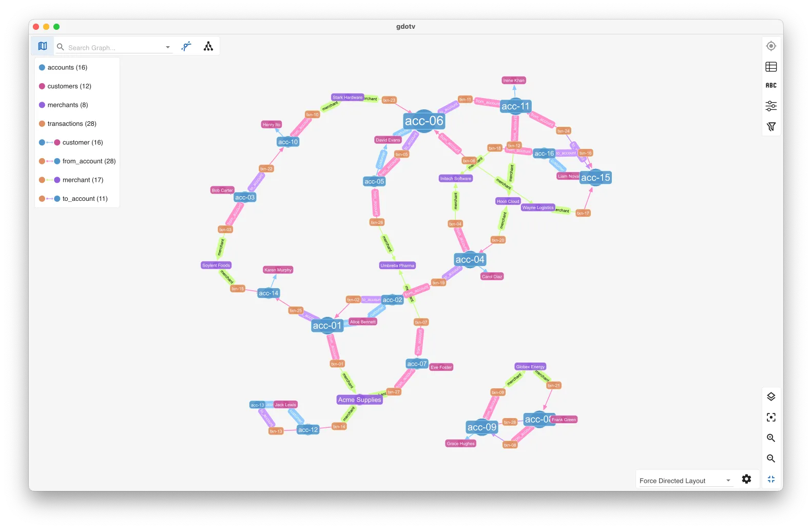Click the locate target icon
Screen dimensions: 812x529
point(771,46)
